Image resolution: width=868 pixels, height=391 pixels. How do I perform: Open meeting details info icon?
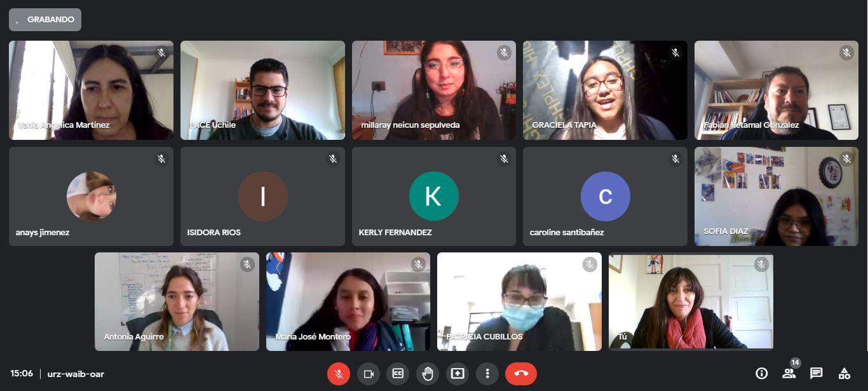[761, 373]
